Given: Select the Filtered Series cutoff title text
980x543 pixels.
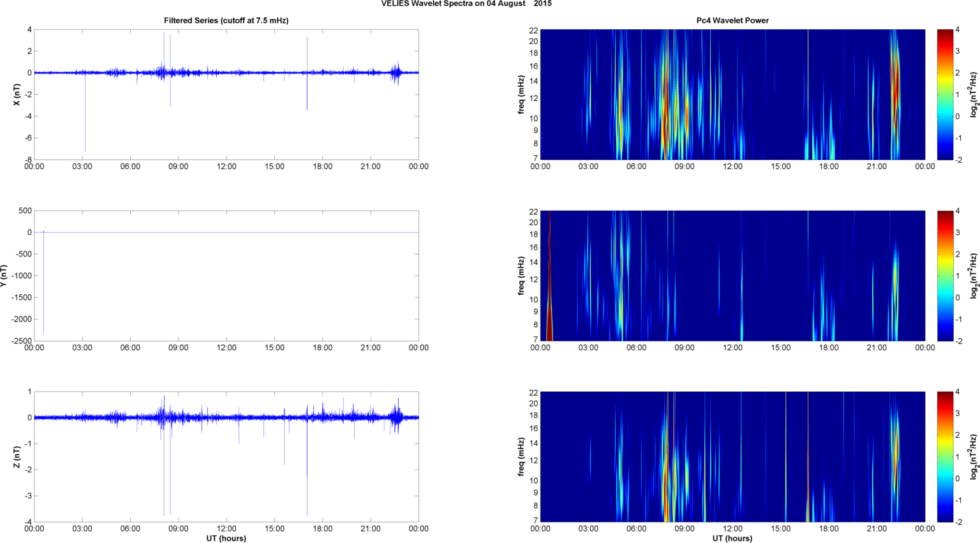Looking at the screenshot, I should click(226, 20).
